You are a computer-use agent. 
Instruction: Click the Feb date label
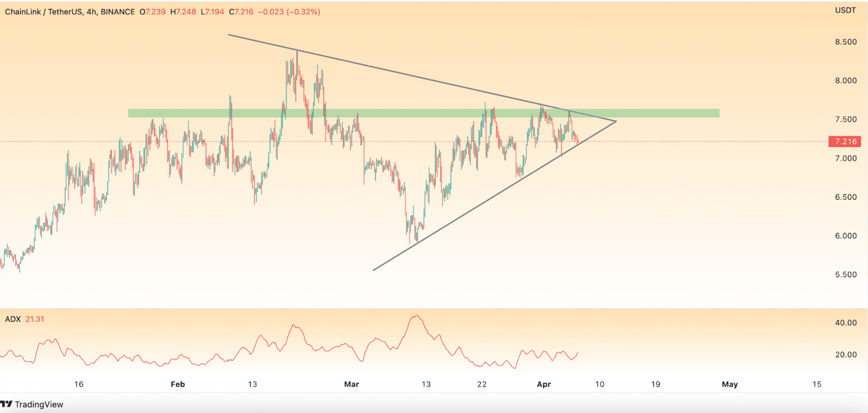pos(178,384)
